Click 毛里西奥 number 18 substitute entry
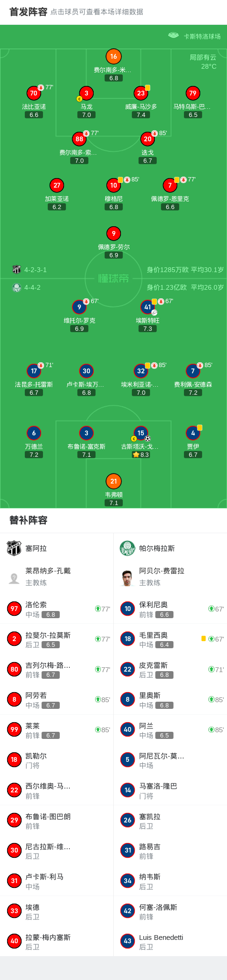 pos(170,639)
